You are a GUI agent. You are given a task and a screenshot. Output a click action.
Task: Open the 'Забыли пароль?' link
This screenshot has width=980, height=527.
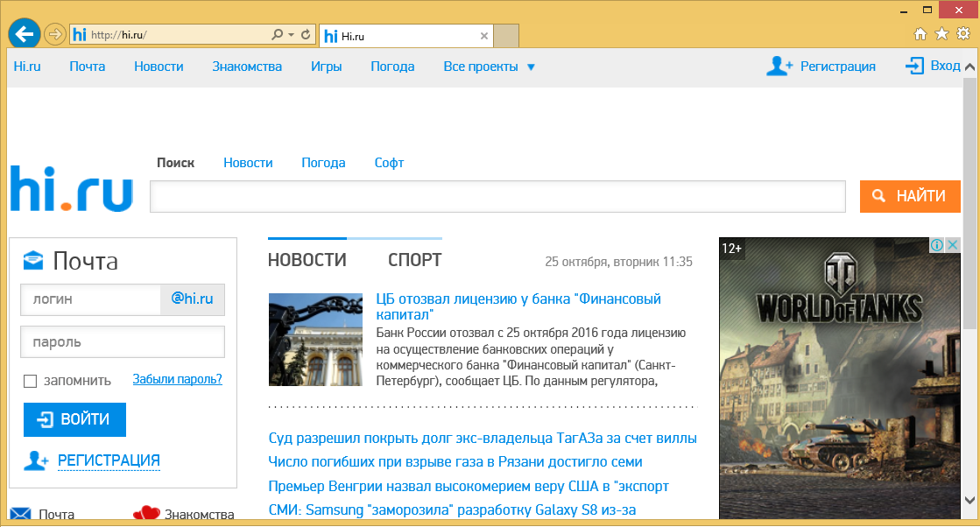[177, 379]
